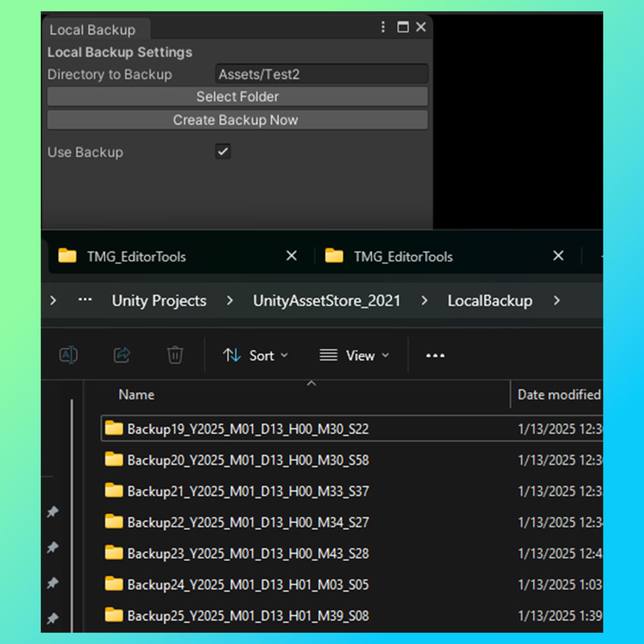Open the View dropdown chevron

point(386,355)
